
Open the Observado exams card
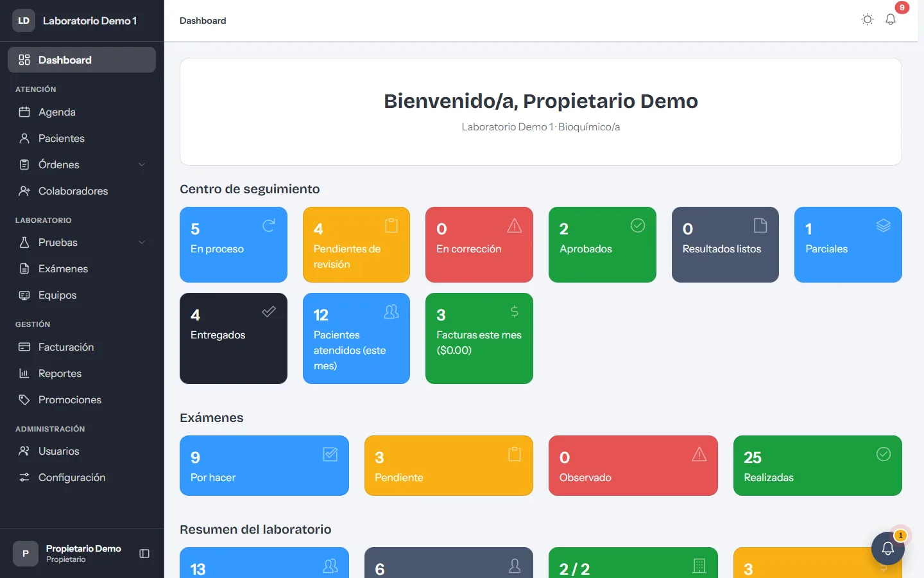[633, 466]
